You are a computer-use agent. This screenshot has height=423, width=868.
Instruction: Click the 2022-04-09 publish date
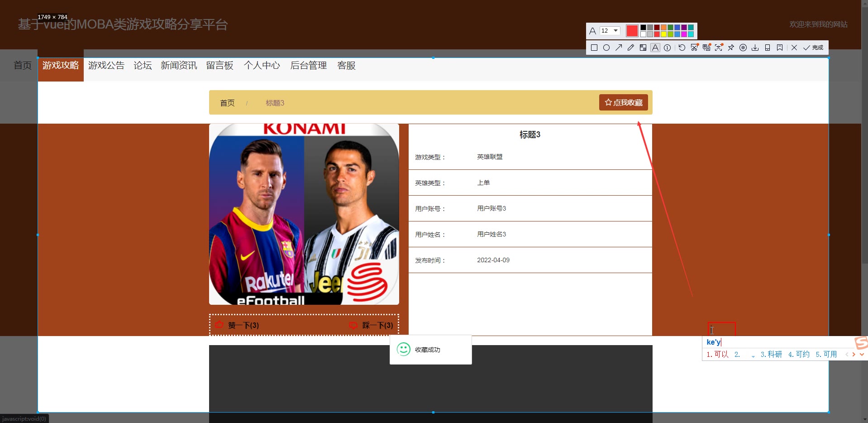coord(493,260)
